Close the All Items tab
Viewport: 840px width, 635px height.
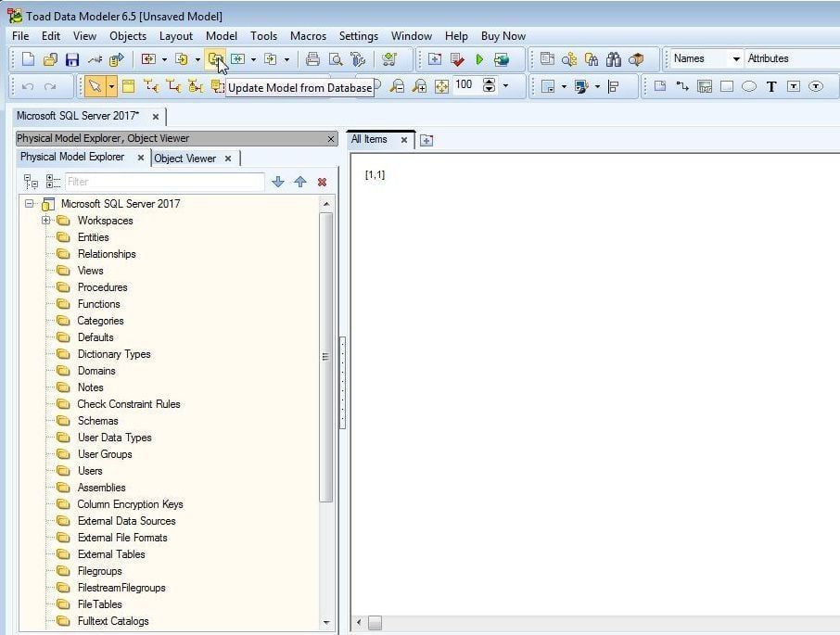click(404, 140)
